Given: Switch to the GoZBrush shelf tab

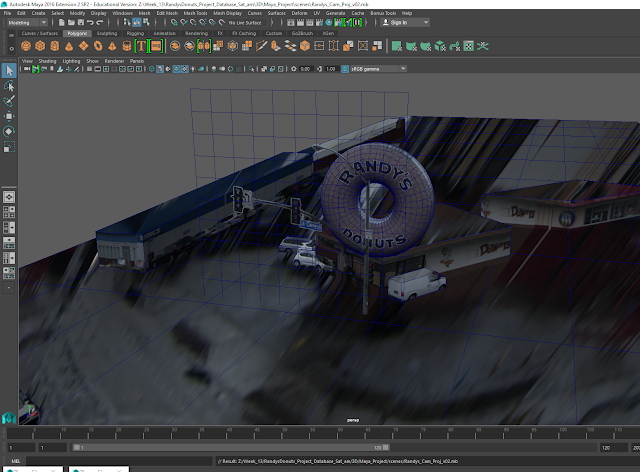Looking at the screenshot, I should click(302, 33).
